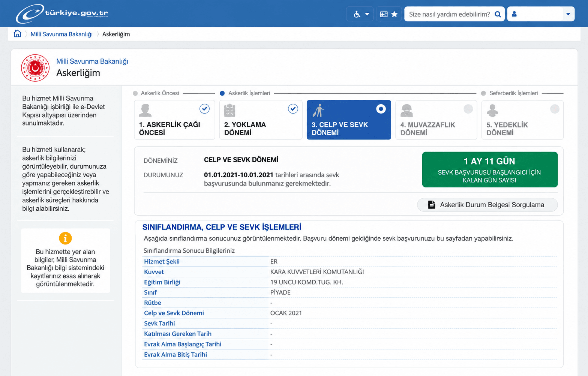This screenshot has height=376, width=588.
Task: Click the türkiye.gov.tr logo
Action: click(62, 13)
